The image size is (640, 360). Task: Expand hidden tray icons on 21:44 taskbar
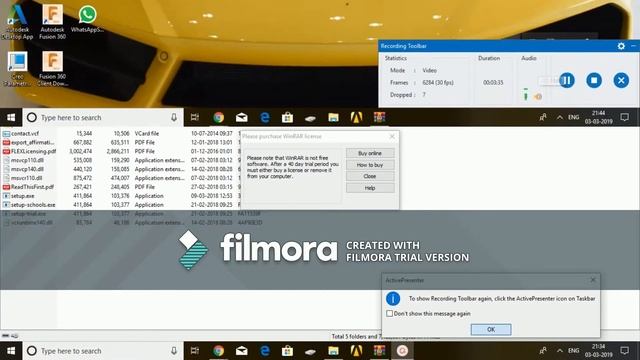(560, 118)
